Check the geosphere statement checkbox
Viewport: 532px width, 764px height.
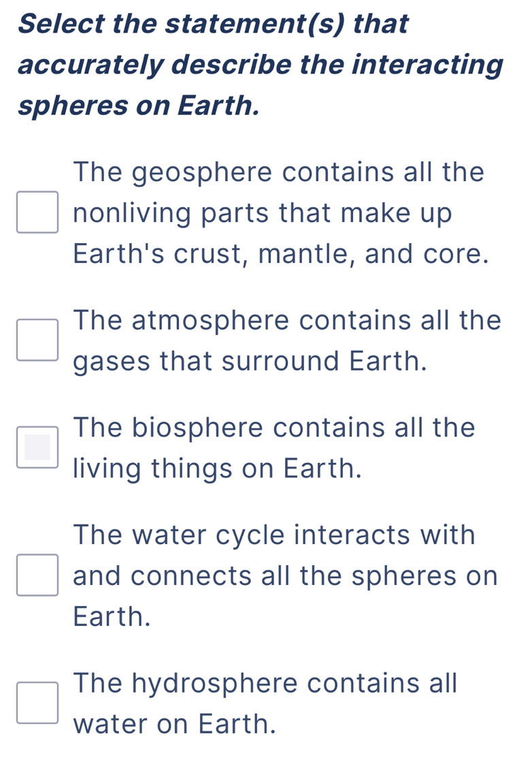[x=37, y=212]
